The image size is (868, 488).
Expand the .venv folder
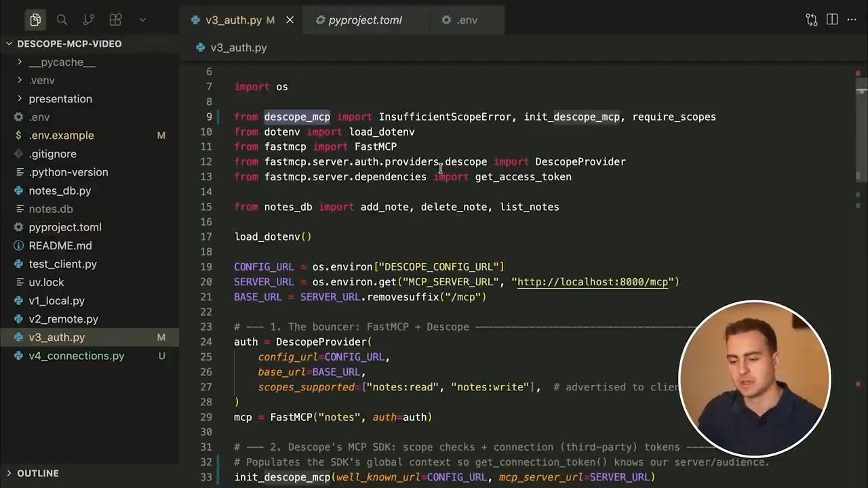pos(90,80)
